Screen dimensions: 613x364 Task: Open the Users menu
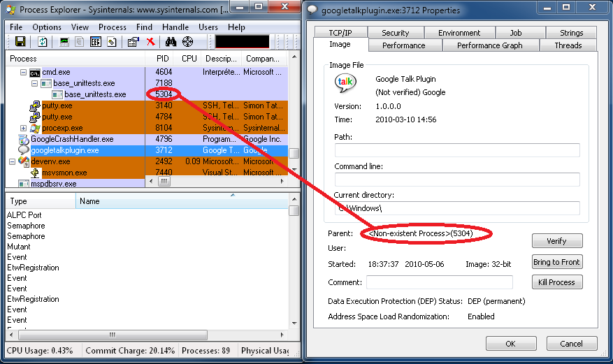click(208, 27)
